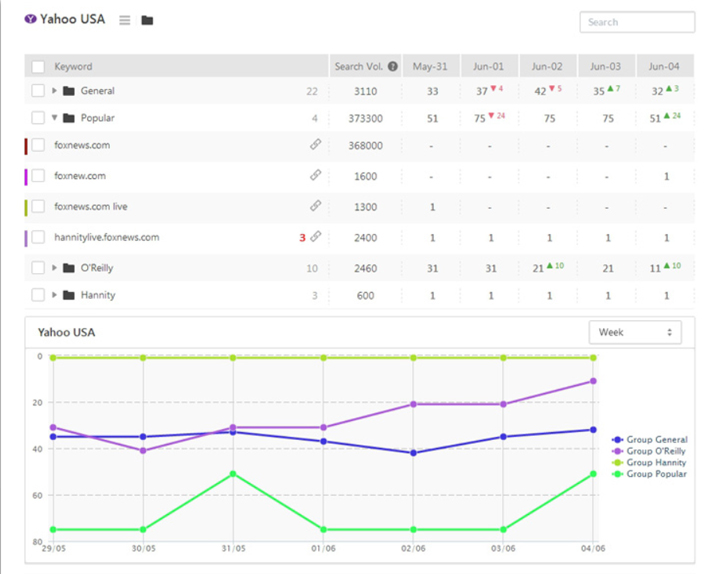The width and height of the screenshot is (720, 574).
Task: Click Group General legend marker
Action: (618, 439)
